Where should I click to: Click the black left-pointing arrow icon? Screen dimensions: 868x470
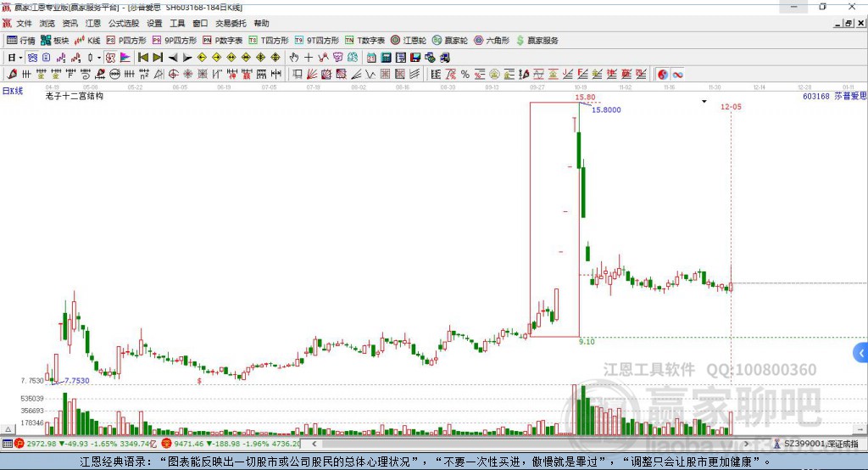pos(173,58)
